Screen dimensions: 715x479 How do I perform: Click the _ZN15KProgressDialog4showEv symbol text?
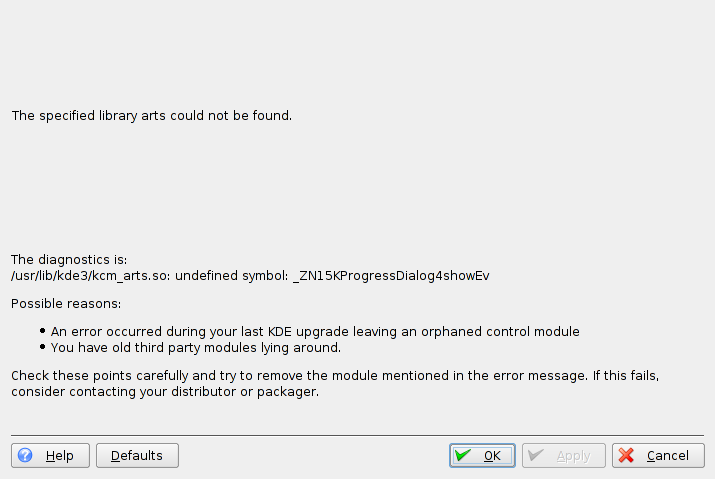pos(391,275)
